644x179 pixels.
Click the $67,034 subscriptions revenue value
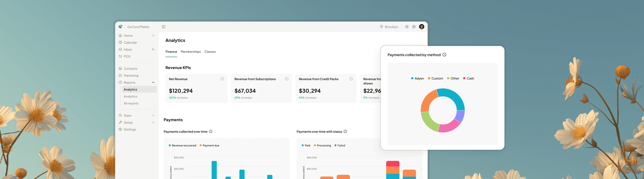tap(245, 91)
